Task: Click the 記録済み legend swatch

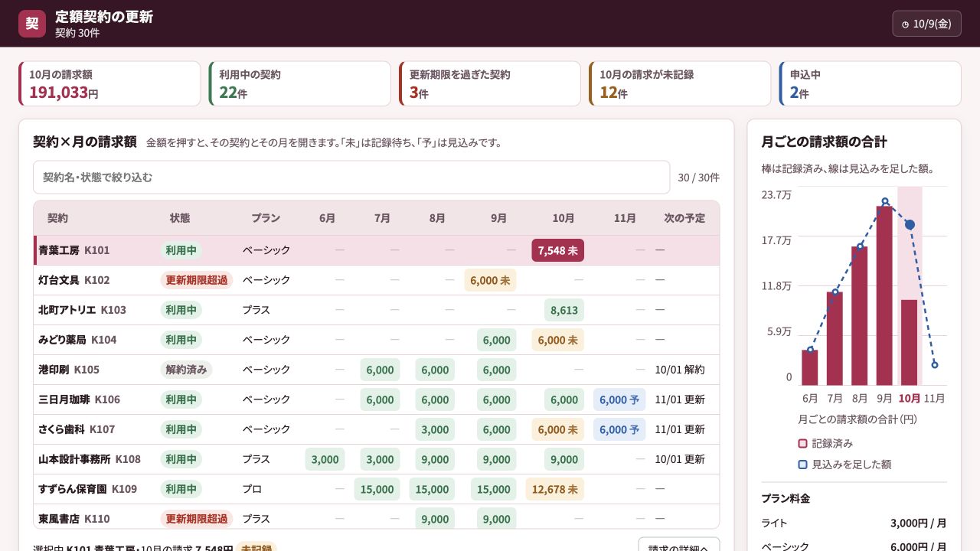Action: (802, 443)
